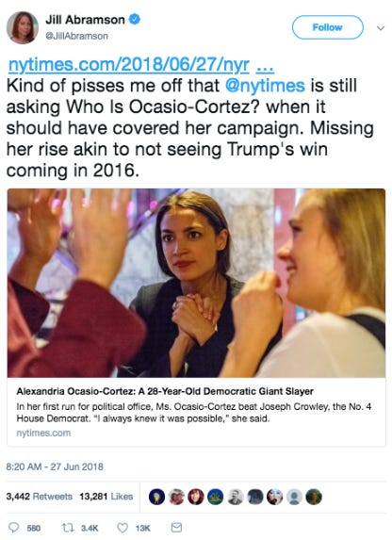Open last liker's avatar in row
Viewport: 392px width, 540px height.
coord(314,497)
